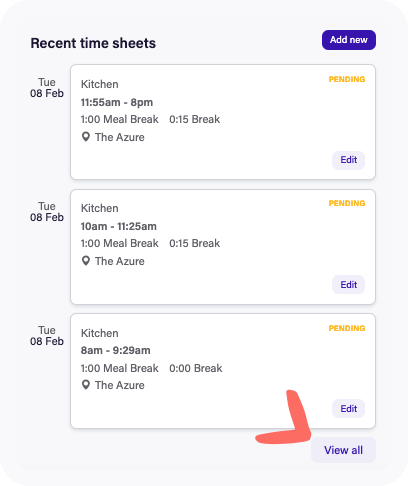Click The Azure location in third card
The image size is (408, 486).
pos(120,385)
